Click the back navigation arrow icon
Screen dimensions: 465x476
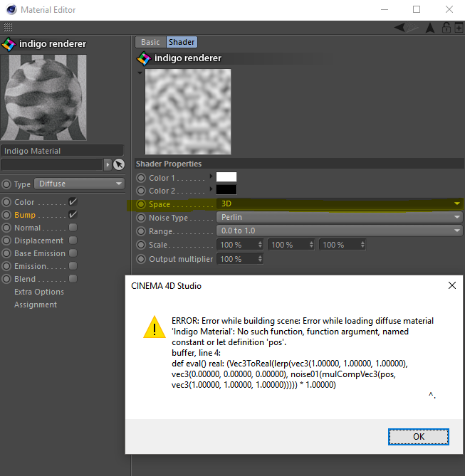pyautogui.click(x=401, y=28)
